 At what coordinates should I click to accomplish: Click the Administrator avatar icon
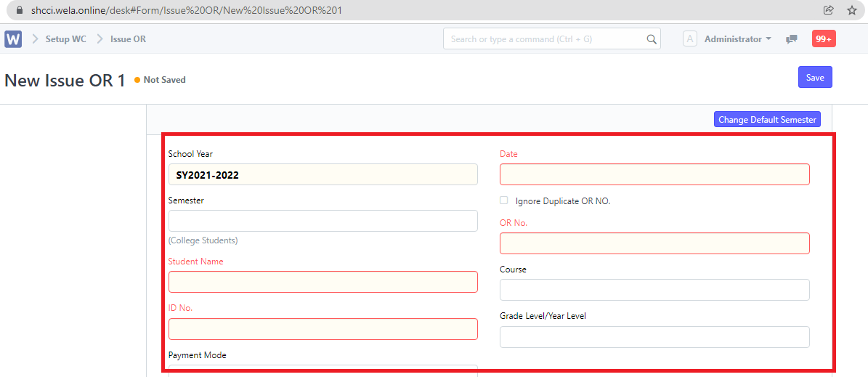pos(690,39)
